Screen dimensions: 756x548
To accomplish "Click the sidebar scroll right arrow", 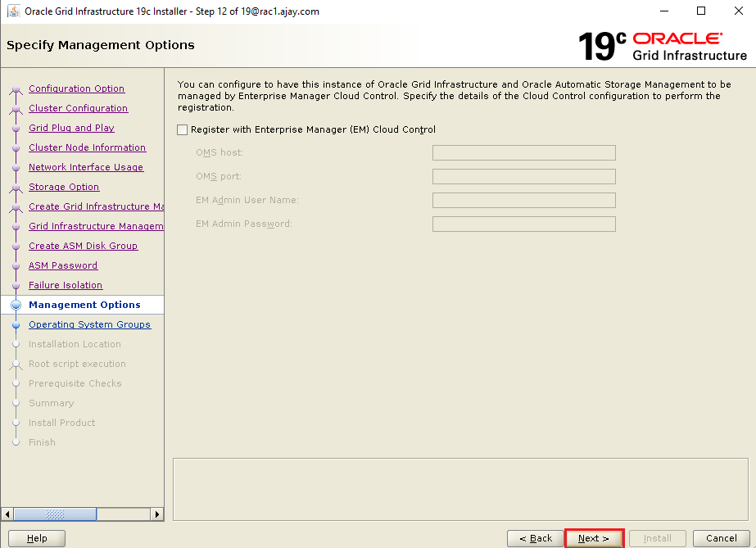I will coord(157,514).
